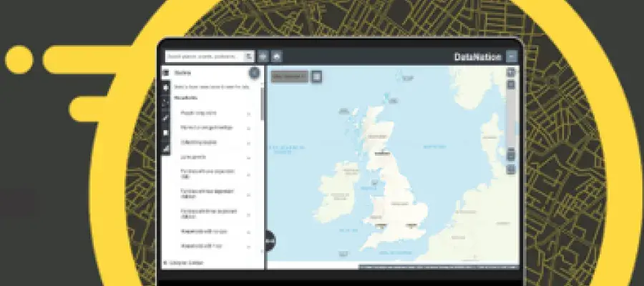Select the page document tool in sidebar
This screenshot has width=644, height=286.
pos(166,133)
